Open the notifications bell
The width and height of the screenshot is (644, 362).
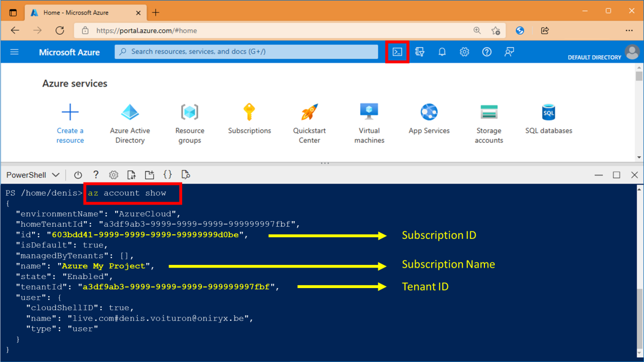[x=442, y=52]
